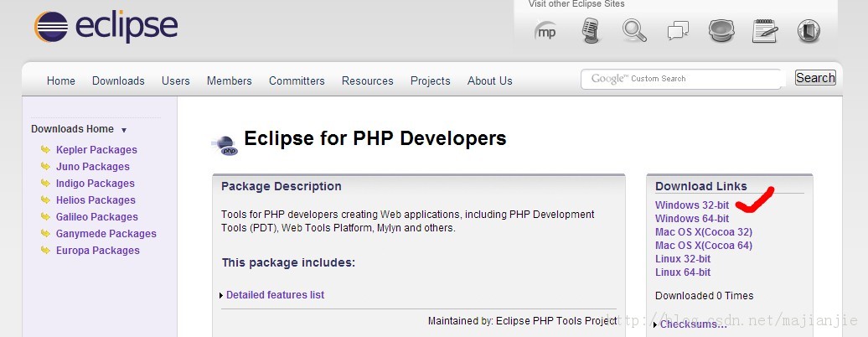Image resolution: width=868 pixels, height=337 pixels.
Task: Click into the Google Custom Search field
Action: click(x=681, y=79)
